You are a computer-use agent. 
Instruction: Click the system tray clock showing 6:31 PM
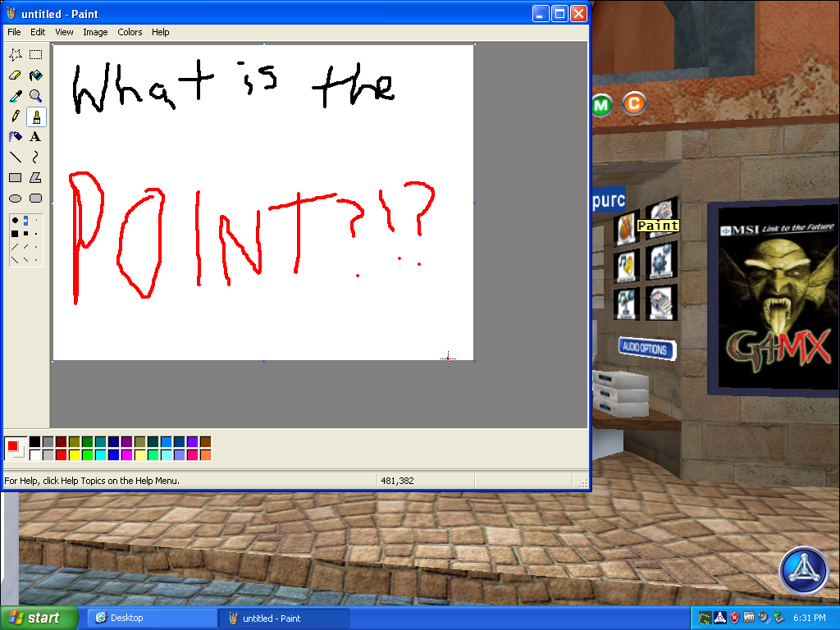click(810, 618)
